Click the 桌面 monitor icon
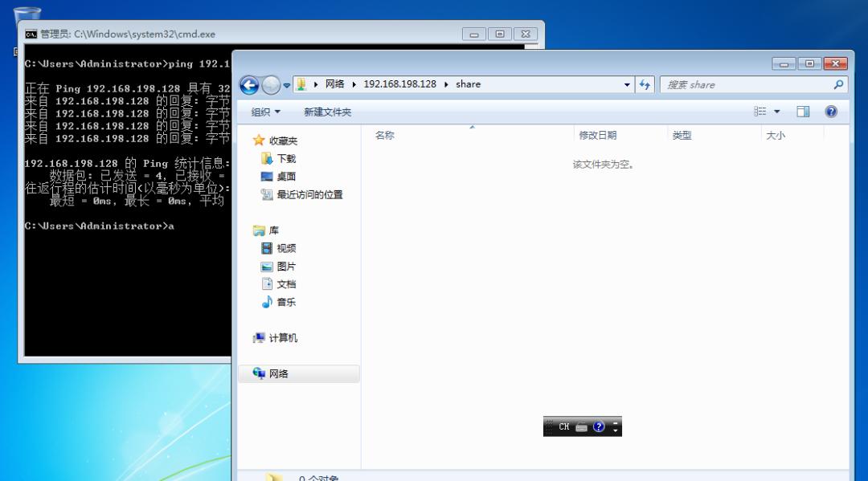Screen dimensions: 868x481 267,177
